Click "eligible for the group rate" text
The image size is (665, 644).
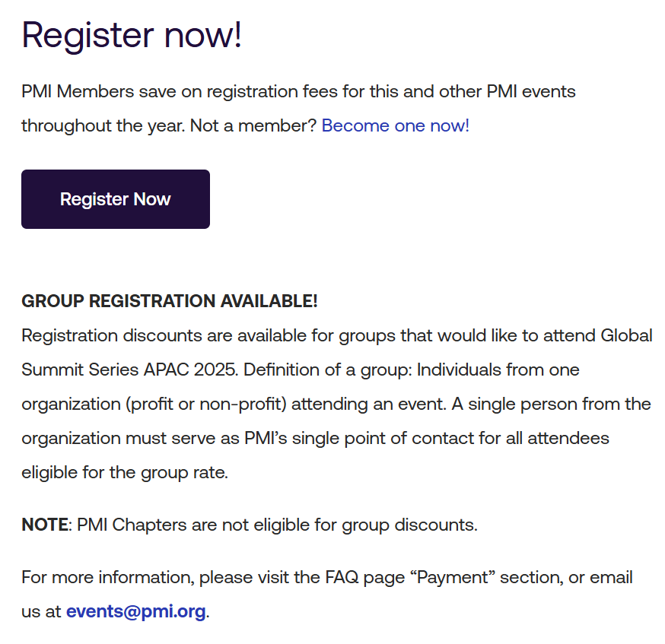pyautogui.click(x=124, y=473)
